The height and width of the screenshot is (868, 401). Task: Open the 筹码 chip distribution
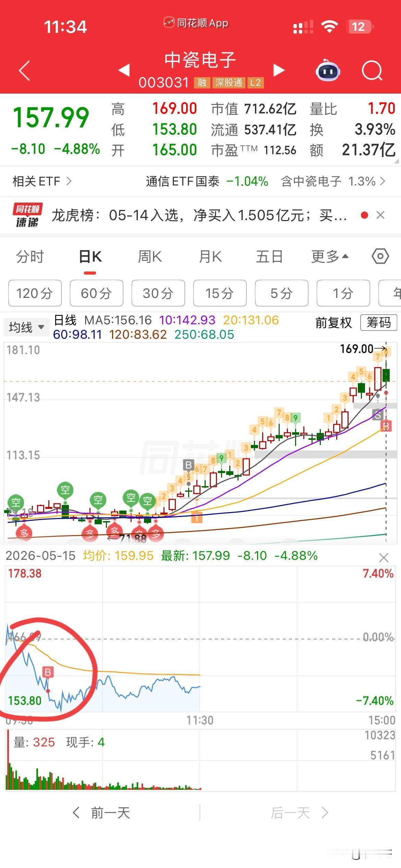point(379,323)
